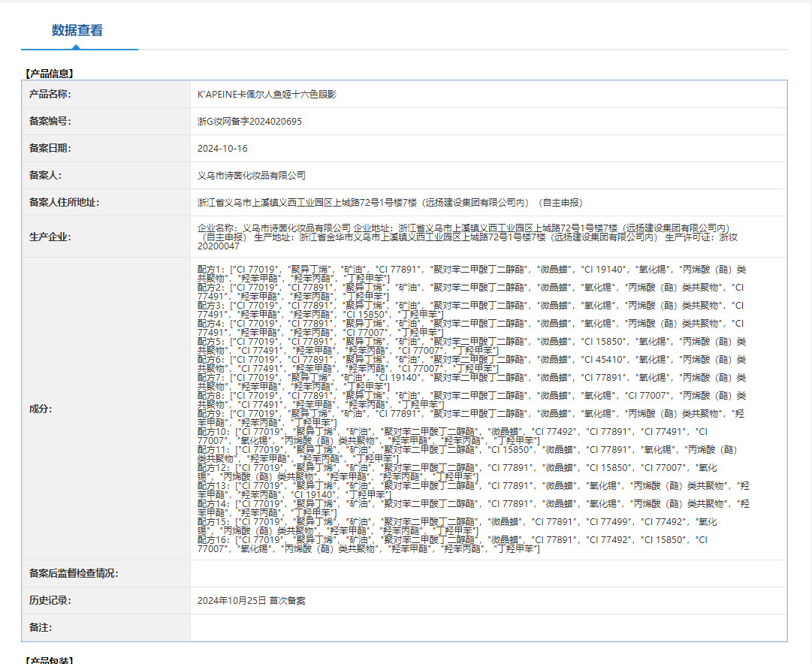This screenshot has height=664, width=812.
Task: Select the 产品名称 label cell
Action: tap(106, 94)
